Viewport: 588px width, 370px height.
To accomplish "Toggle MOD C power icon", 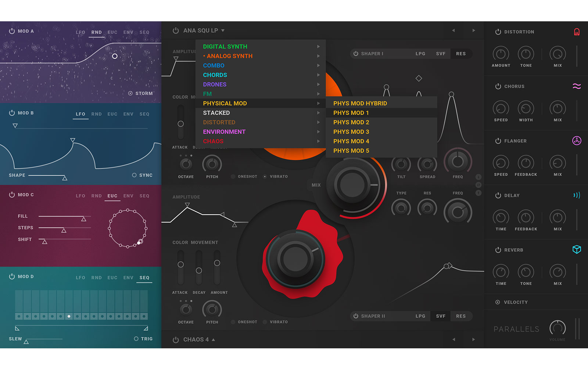I will click(x=12, y=195).
